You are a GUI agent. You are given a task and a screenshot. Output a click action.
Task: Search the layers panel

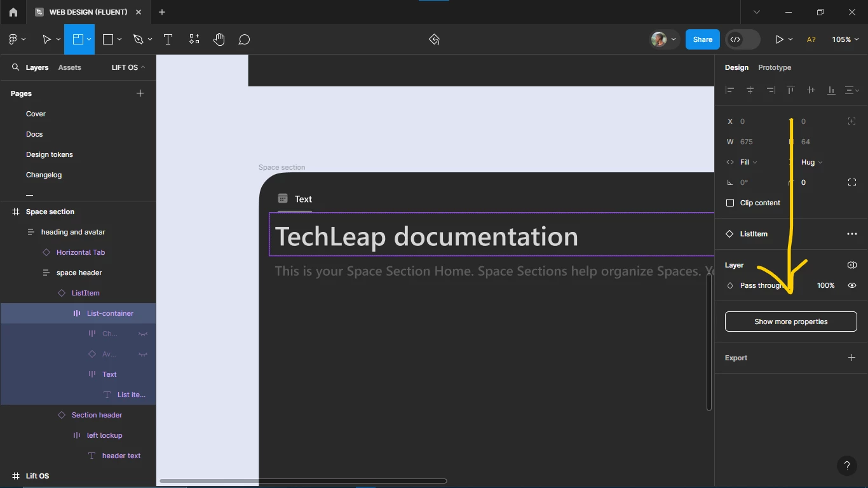16,67
